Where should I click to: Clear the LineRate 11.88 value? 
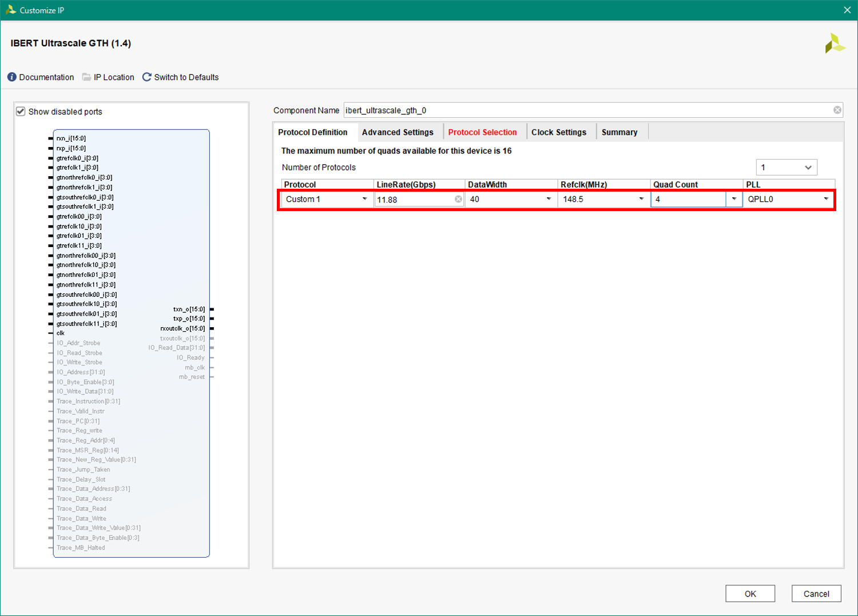click(458, 199)
